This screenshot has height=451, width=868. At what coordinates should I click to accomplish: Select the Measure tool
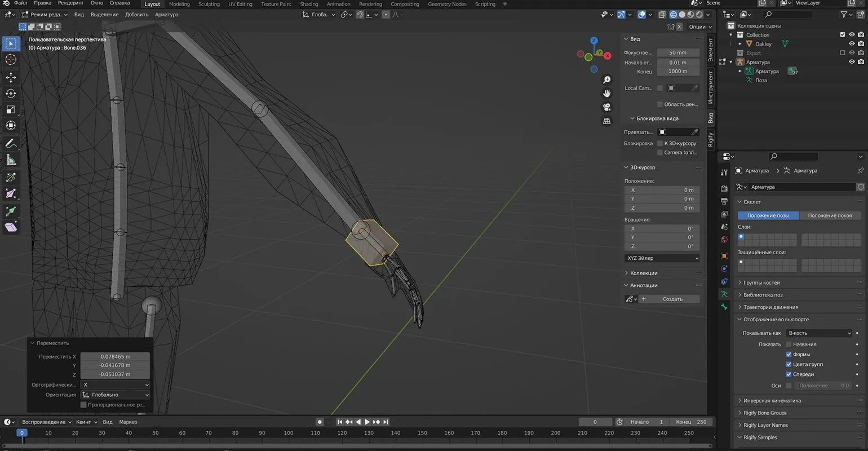11,160
